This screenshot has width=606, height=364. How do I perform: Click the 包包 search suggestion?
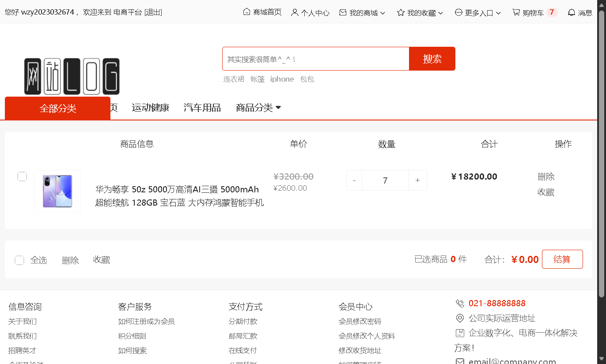(x=307, y=79)
